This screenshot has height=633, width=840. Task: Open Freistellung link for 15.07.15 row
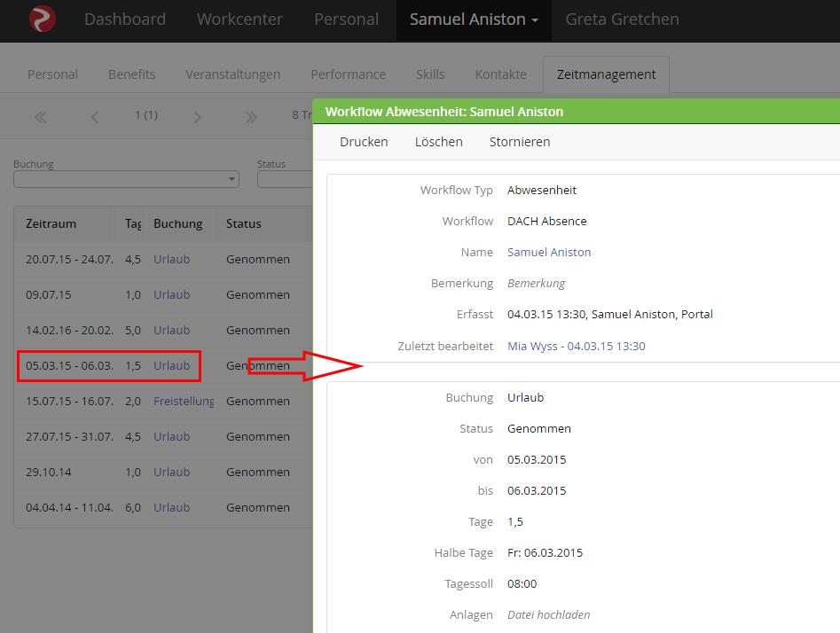(184, 401)
